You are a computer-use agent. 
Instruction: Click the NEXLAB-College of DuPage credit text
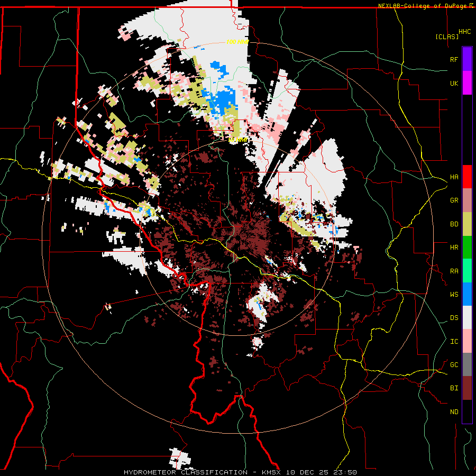pyautogui.click(x=422, y=6)
